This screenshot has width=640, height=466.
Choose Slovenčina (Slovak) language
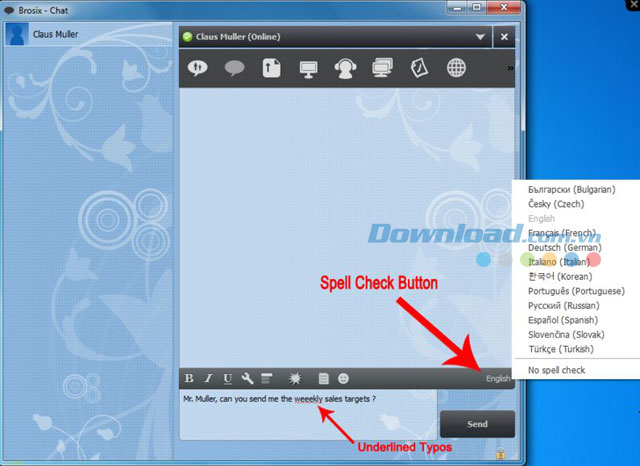(566, 334)
